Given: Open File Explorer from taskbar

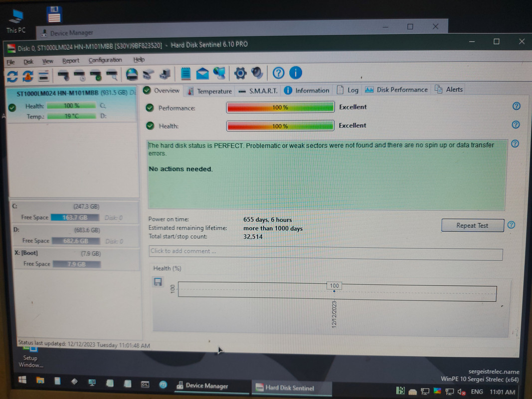Looking at the screenshot, I should coord(40,381).
